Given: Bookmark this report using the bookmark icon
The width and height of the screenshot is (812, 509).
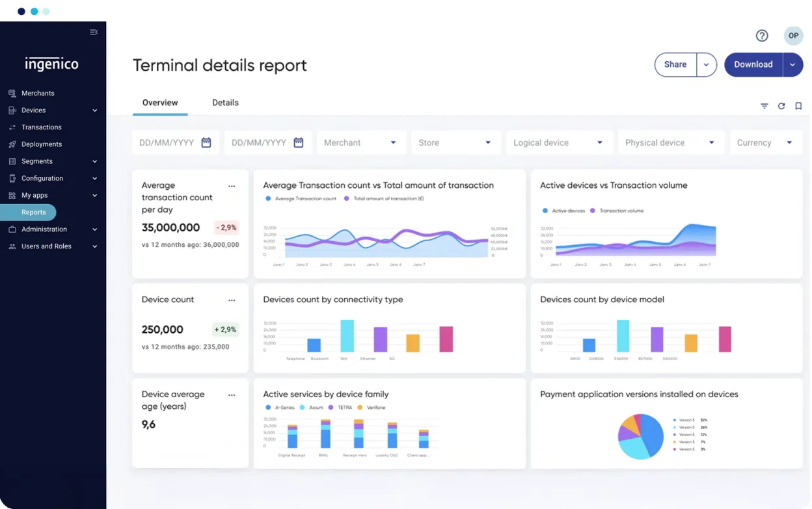Looking at the screenshot, I should pos(798,106).
